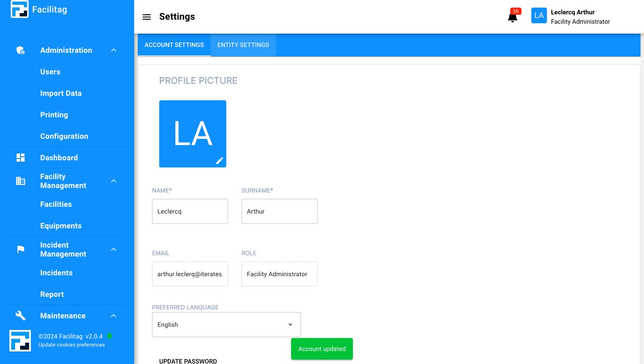Click the Maintenance wrench icon
644x364 pixels.
coord(21,316)
